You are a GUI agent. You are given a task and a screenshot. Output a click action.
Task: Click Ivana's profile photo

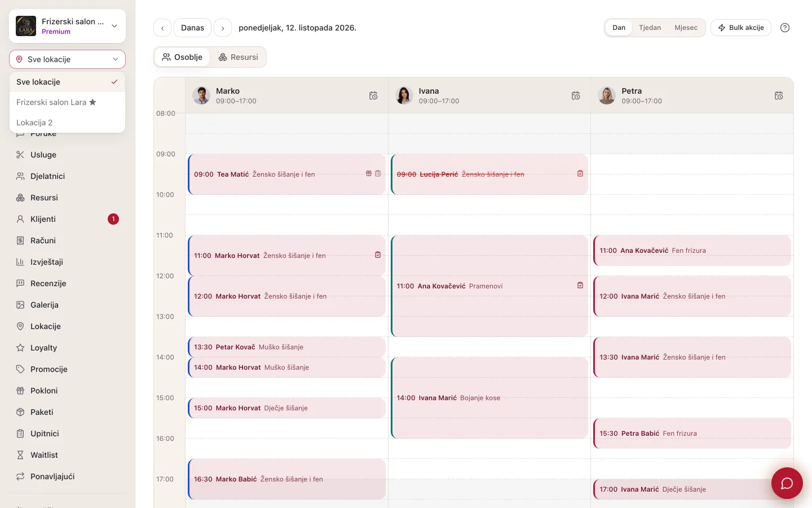(x=404, y=96)
